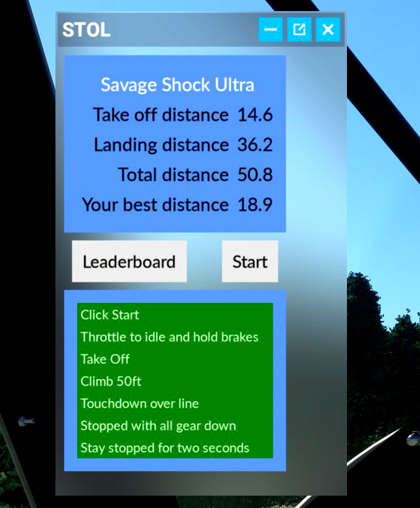Screen dimensions: 420x508
Task: Click 'Stopped with all gear down' step
Action: pyautogui.click(x=158, y=426)
